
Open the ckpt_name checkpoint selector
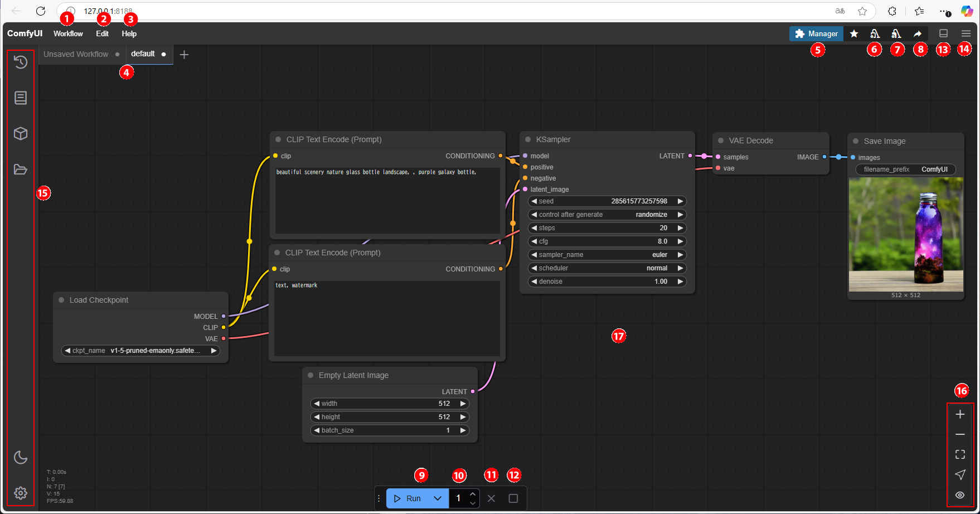coord(140,351)
